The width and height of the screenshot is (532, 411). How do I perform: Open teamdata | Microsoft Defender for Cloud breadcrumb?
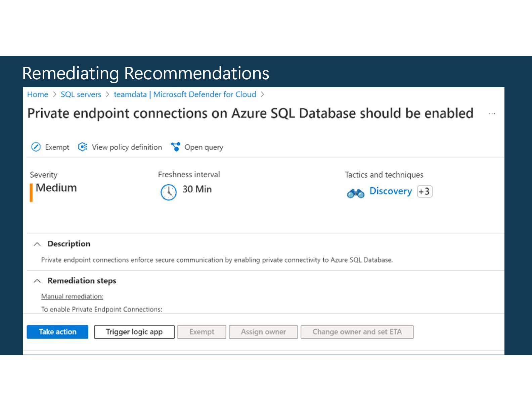[185, 94]
